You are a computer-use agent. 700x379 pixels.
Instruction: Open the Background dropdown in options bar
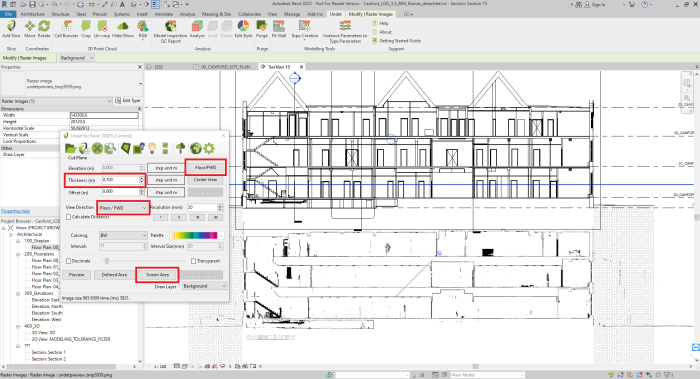pyautogui.click(x=77, y=58)
